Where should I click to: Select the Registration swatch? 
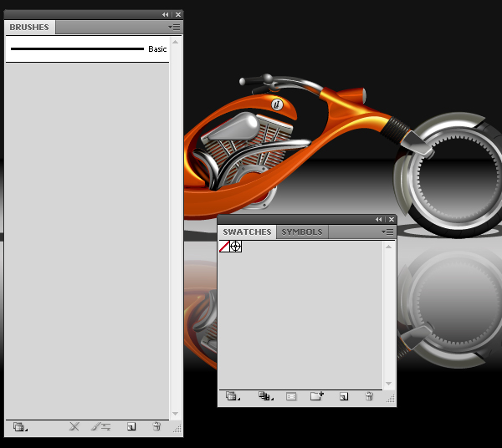[x=236, y=247]
